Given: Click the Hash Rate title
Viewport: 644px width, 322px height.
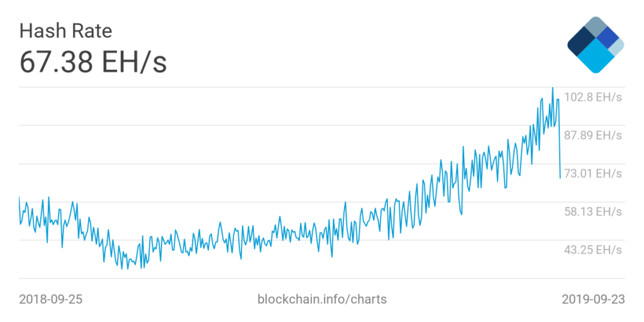Looking at the screenshot, I should tap(65, 31).
